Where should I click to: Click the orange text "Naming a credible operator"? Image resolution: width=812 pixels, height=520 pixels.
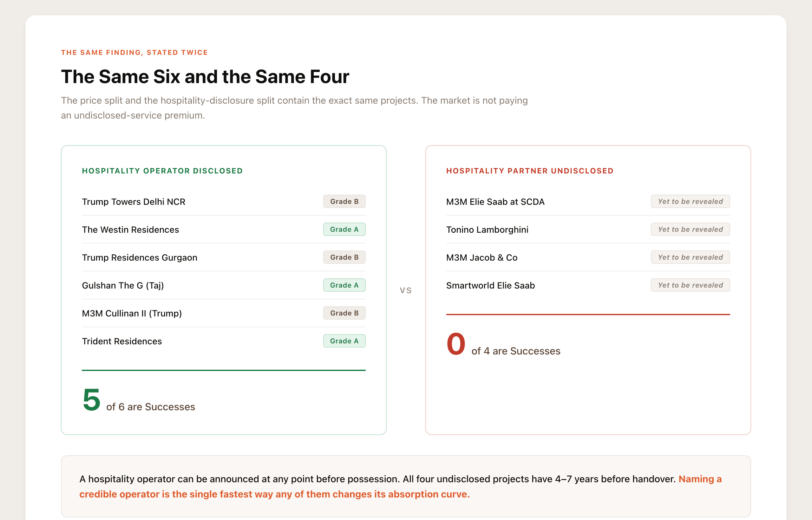pyautogui.click(x=401, y=487)
